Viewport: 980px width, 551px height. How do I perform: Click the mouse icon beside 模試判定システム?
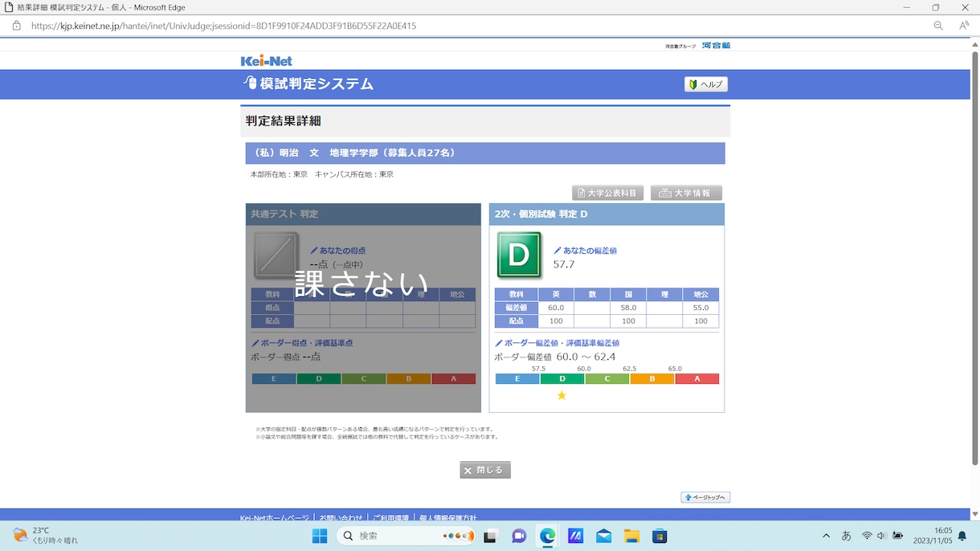tap(251, 83)
